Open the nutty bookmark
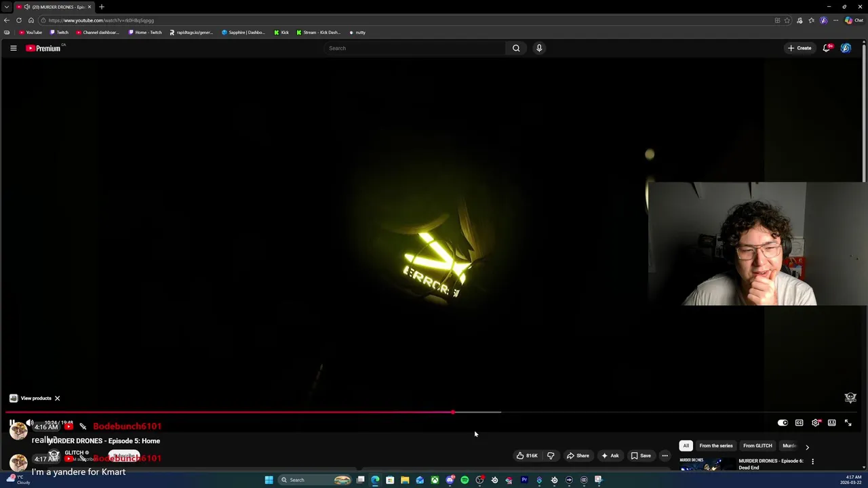 [x=357, y=33]
